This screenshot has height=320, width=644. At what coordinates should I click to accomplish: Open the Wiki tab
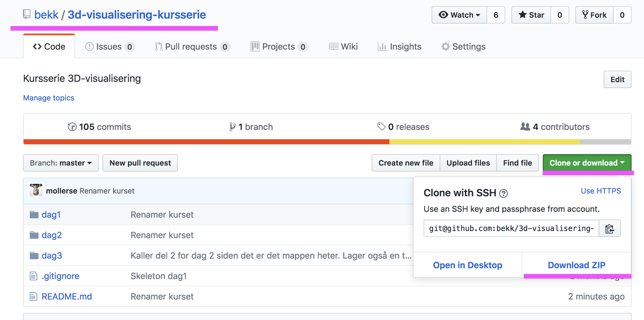[x=343, y=47]
